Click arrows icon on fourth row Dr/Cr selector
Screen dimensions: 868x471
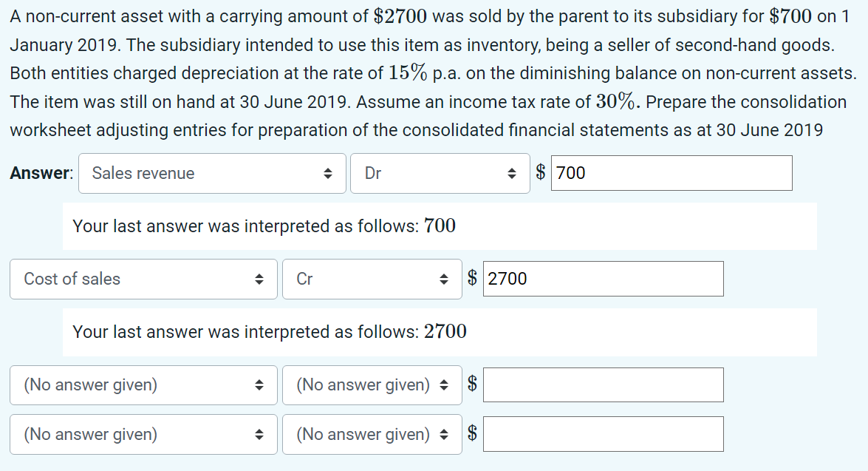coord(444,434)
